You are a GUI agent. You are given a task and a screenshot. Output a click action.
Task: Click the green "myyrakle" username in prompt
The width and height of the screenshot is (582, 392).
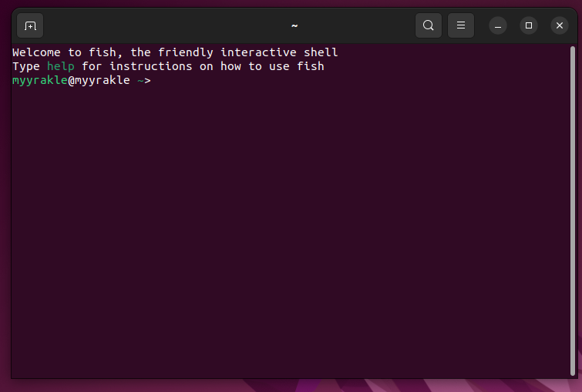(40, 80)
